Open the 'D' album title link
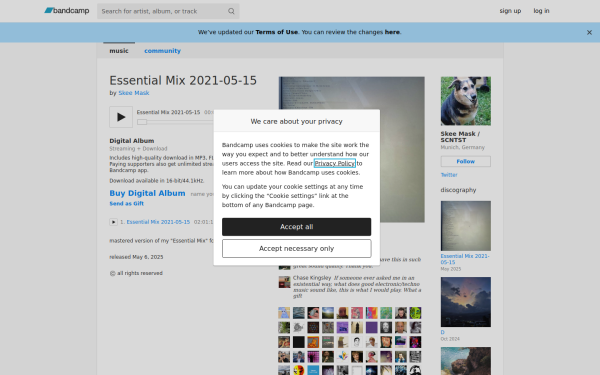The width and height of the screenshot is (600, 375). point(442,333)
